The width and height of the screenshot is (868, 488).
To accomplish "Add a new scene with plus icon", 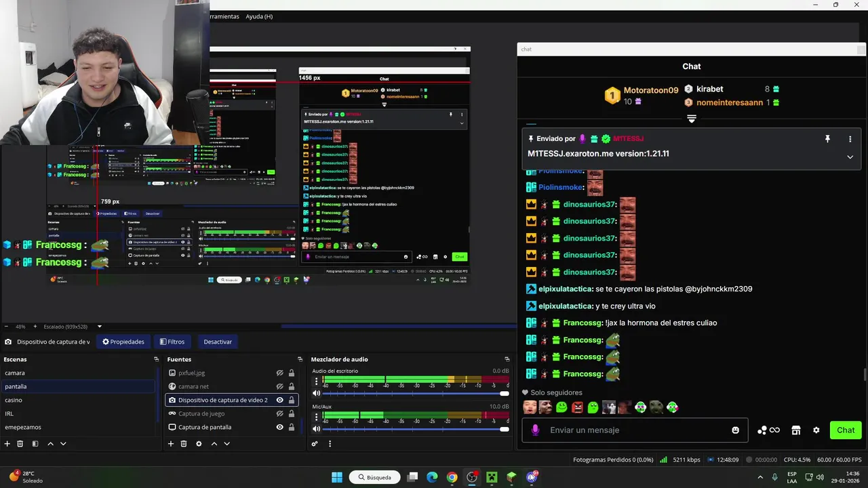I will click(x=7, y=444).
